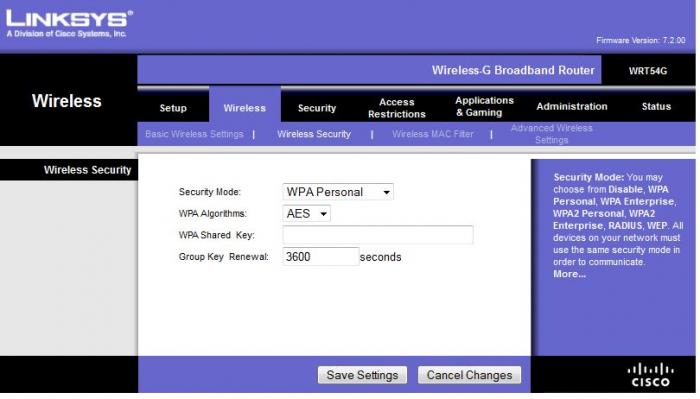
Task: Click the Wireless-G Broadband Router title
Action: click(513, 70)
